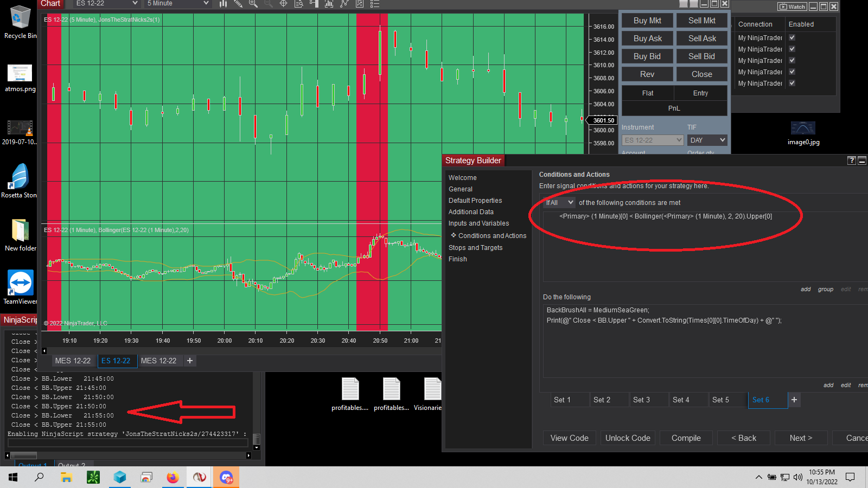This screenshot has width=868, height=488.
Task: Open the Windows Start menu
Action: [13, 477]
